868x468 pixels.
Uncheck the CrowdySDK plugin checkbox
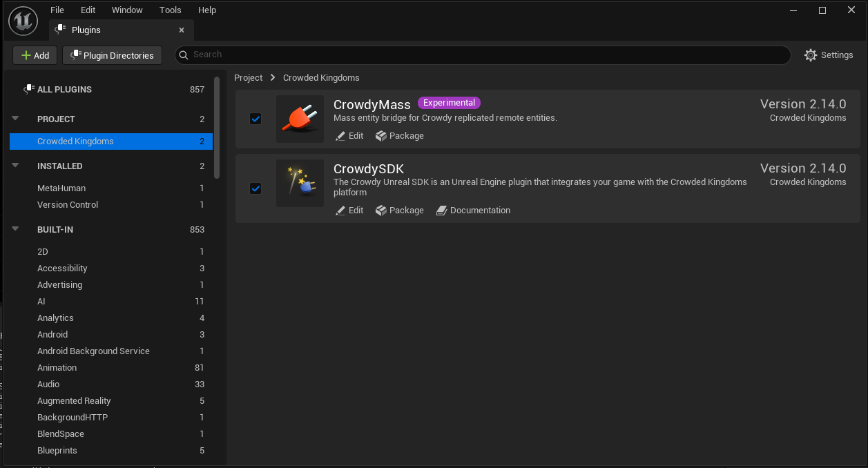pos(255,188)
